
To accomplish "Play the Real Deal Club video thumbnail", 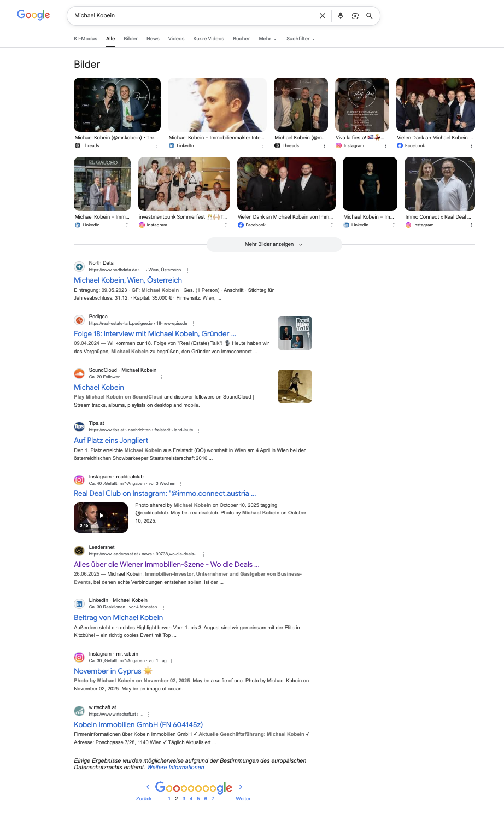I will point(101,517).
